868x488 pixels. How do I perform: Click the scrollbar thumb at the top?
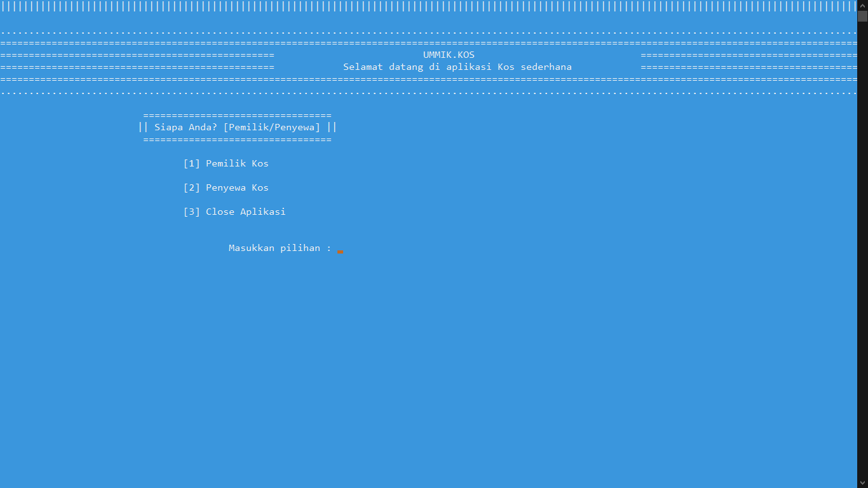pos(864,16)
